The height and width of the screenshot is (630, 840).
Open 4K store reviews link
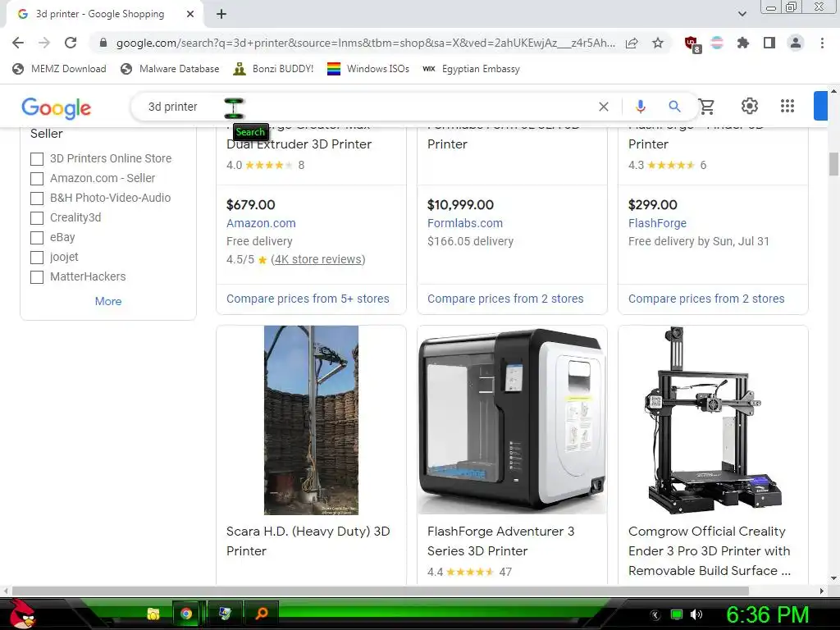318,259
